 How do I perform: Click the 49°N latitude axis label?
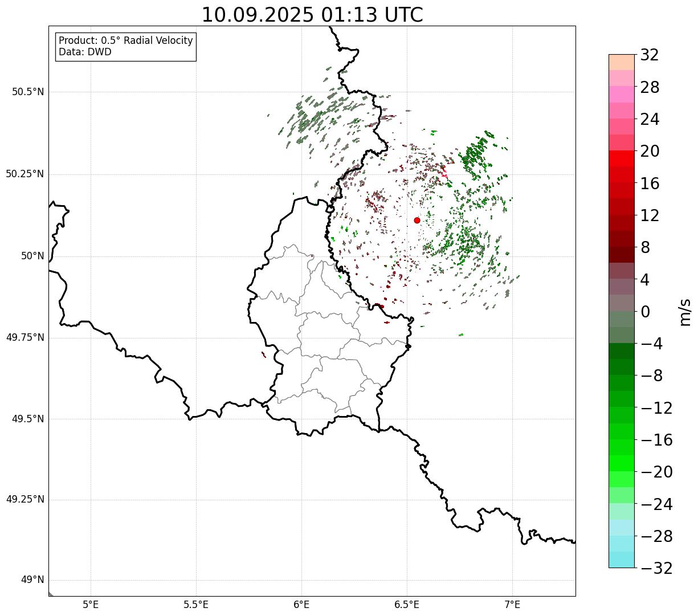point(32,580)
